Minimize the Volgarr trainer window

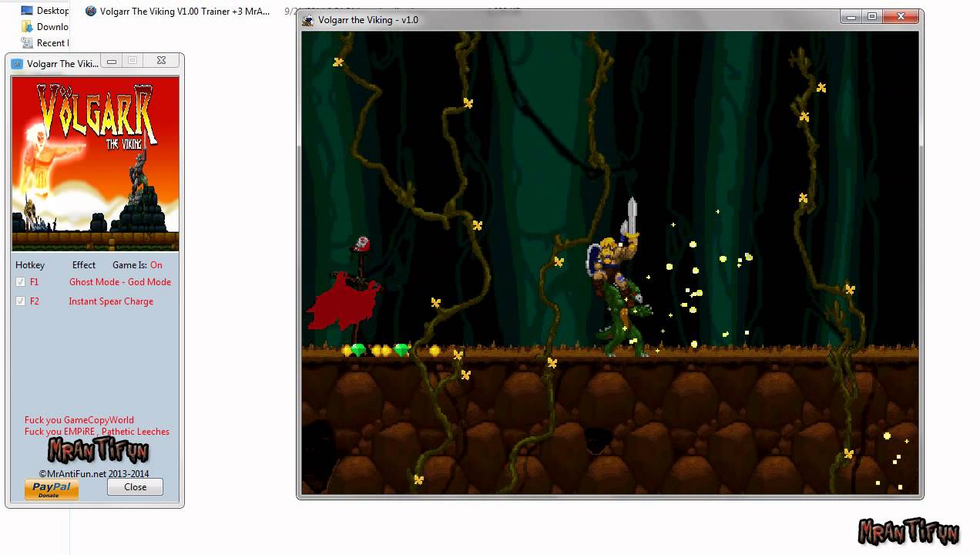click(112, 61)
